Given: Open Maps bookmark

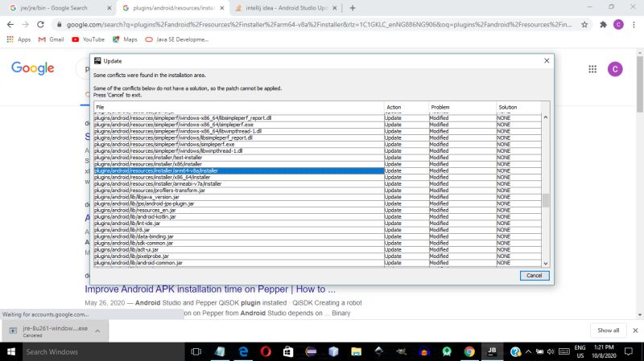Looking at the screenshot, I should tap(125, 39).
